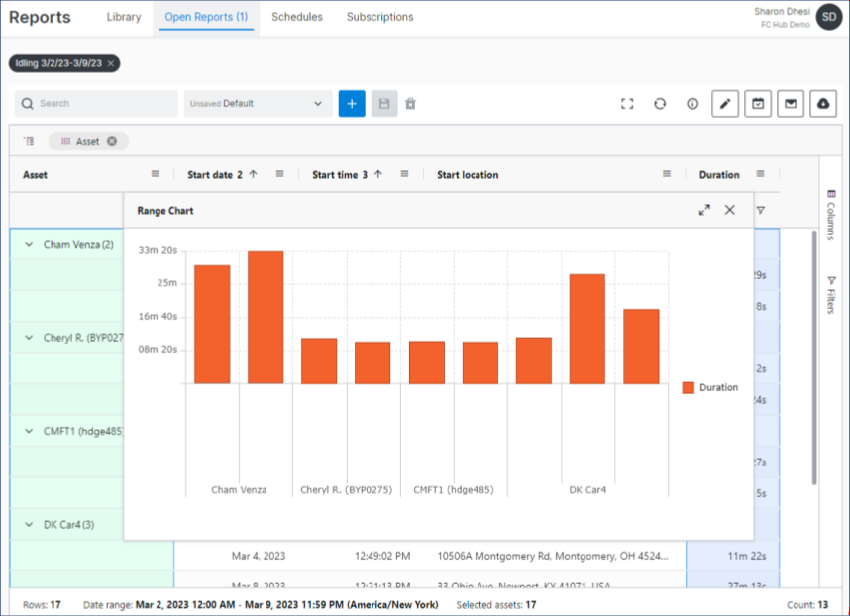Go to the Library tab

(x=124, y=17)
